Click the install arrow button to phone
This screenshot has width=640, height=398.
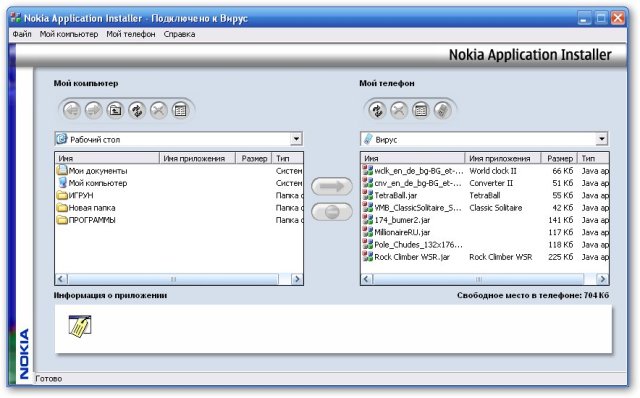pos(332,187)
